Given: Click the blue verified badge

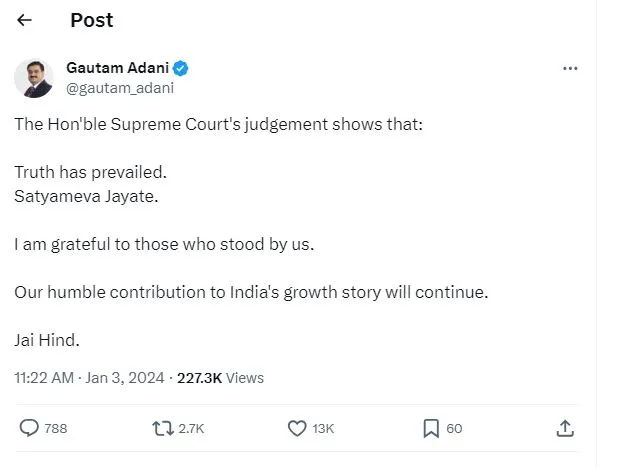Looking at the screenshot, I should [182, 69].
